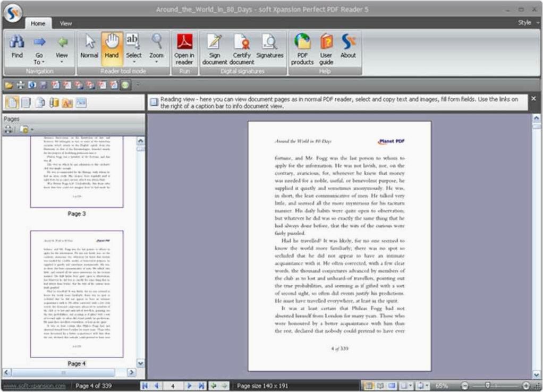Switch to the View ribbon tab
The width and height of the screenshot is (543, 392).
click(x=66, y=23)
